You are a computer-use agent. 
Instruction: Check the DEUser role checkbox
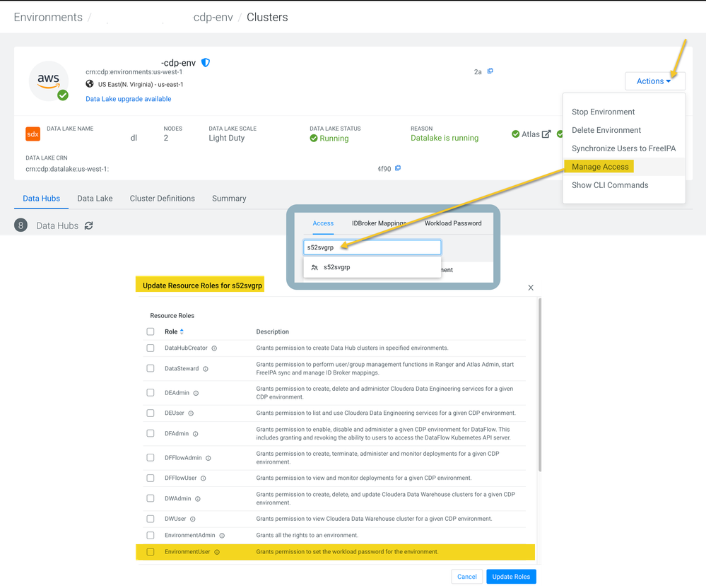(151, 413)
